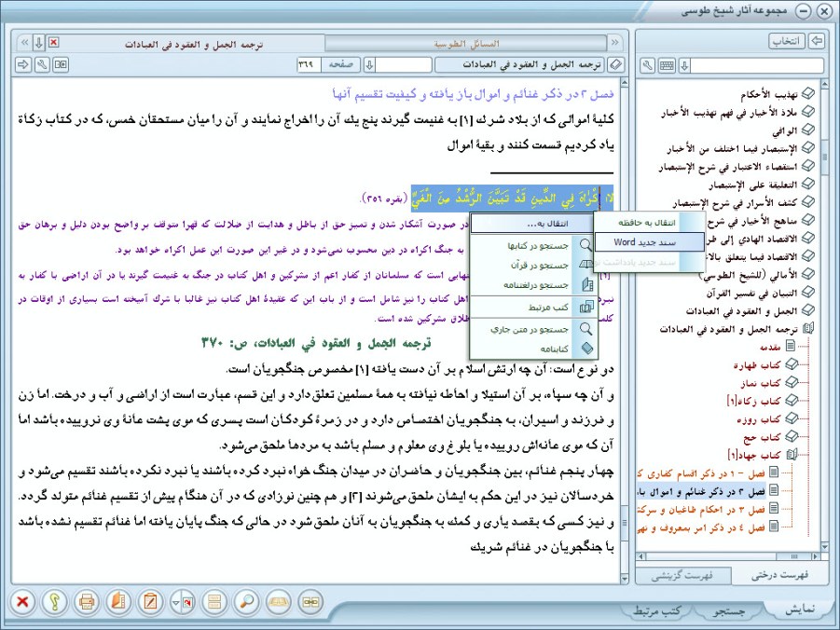840x630 pixels.
Task: Open help with the question mark icon
Action: [55, 602]
